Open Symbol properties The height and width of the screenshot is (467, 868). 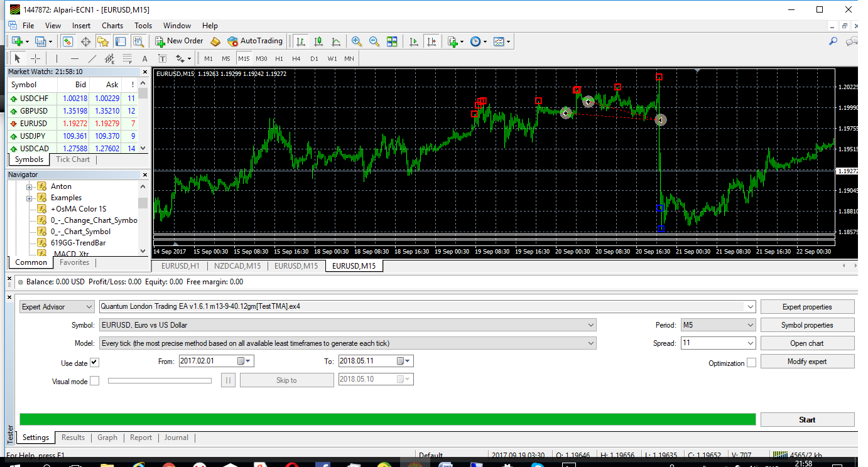(807, 325)
